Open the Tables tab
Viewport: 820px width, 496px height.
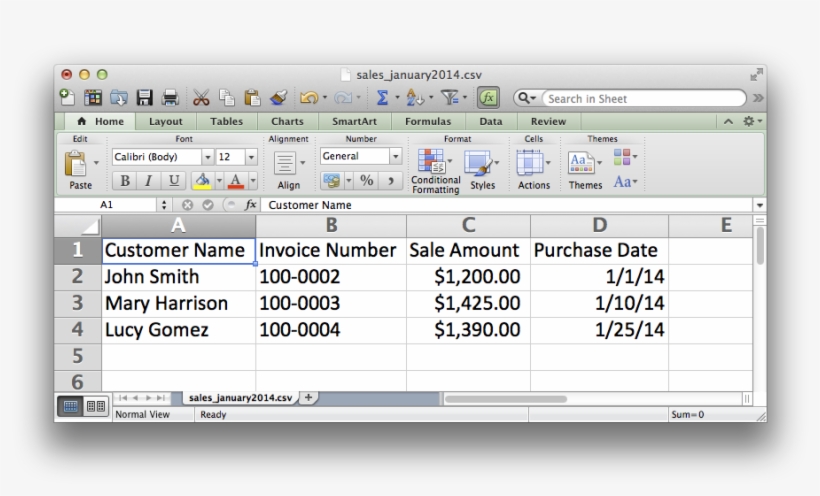(226, 121)
